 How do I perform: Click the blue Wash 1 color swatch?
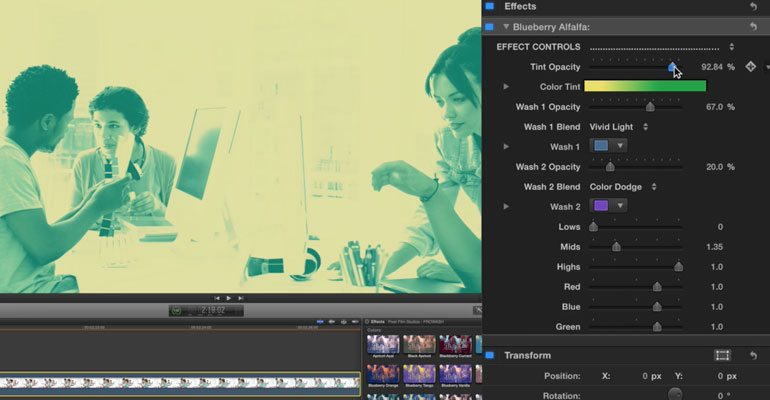(601, 146)
